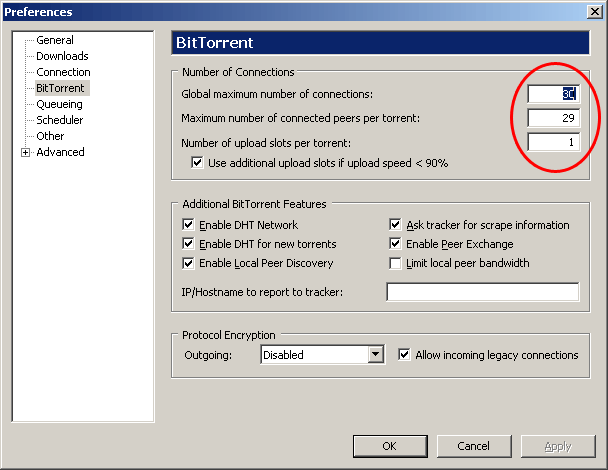The height and width of the screenshot is (470, 608).
Task: Select the BitTorrent tree entry
Action: (x=60, y=88)
